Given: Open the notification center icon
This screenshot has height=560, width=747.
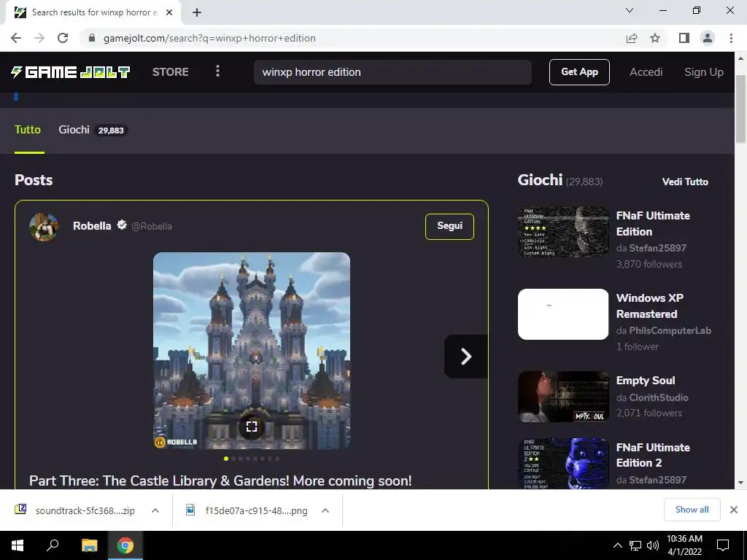Looking at the screenshot, I should point(723,545).
